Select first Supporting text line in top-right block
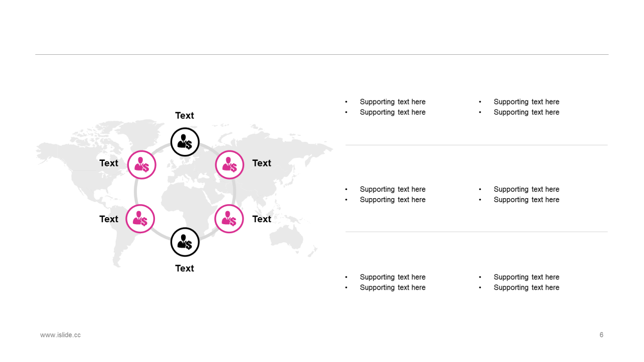 click(x=526, y=102)
